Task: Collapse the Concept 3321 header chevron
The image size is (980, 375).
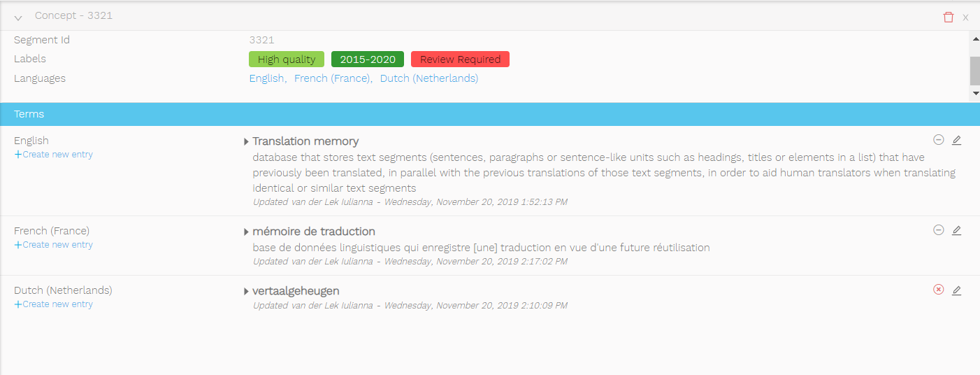Action: pos(18,17)
